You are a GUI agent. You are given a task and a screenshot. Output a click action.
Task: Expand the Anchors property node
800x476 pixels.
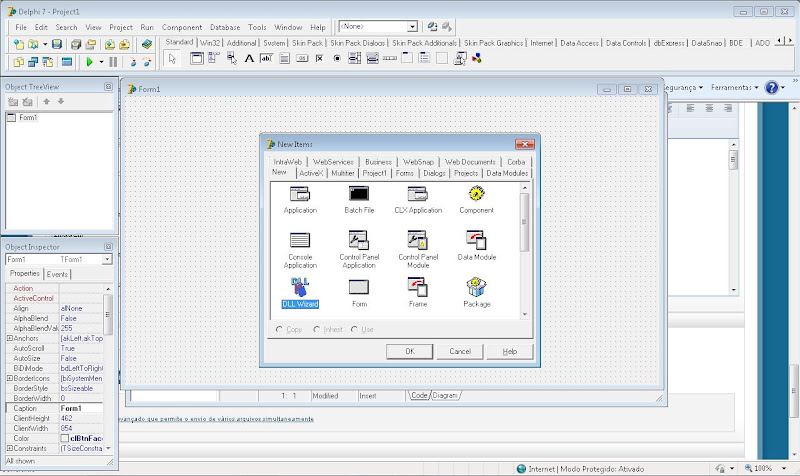10,338
